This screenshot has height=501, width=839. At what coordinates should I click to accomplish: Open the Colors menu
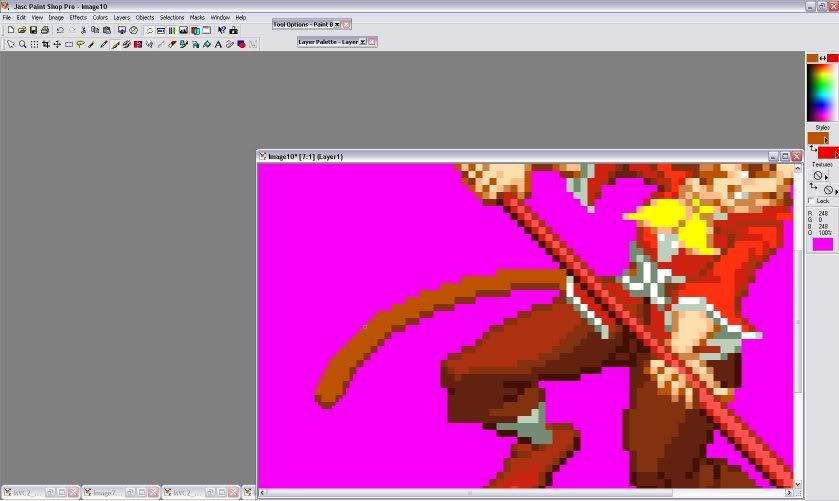click(x=100, y=18)
